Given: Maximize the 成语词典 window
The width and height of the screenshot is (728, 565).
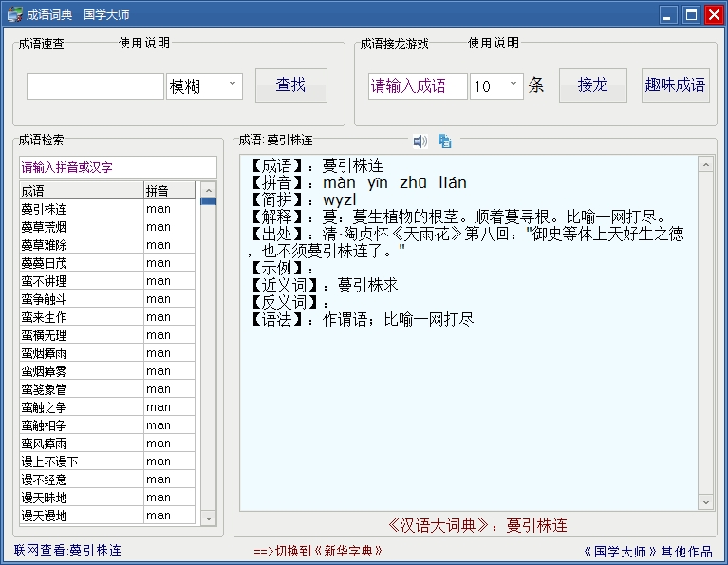Looking at the screenshot, I should 691,15.
